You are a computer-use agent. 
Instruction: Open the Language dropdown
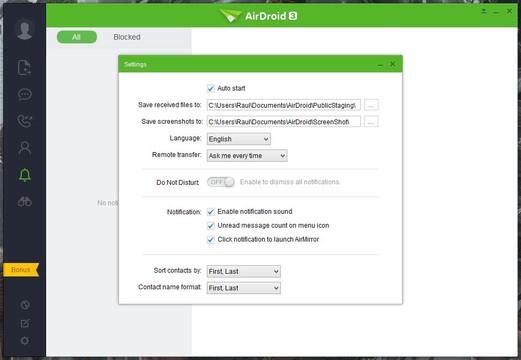(239, 139)
